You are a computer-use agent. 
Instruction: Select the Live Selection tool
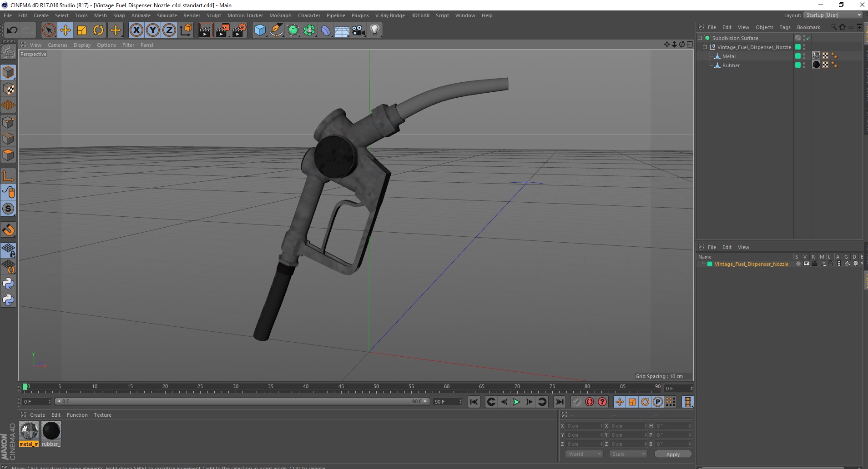(49, 30)
